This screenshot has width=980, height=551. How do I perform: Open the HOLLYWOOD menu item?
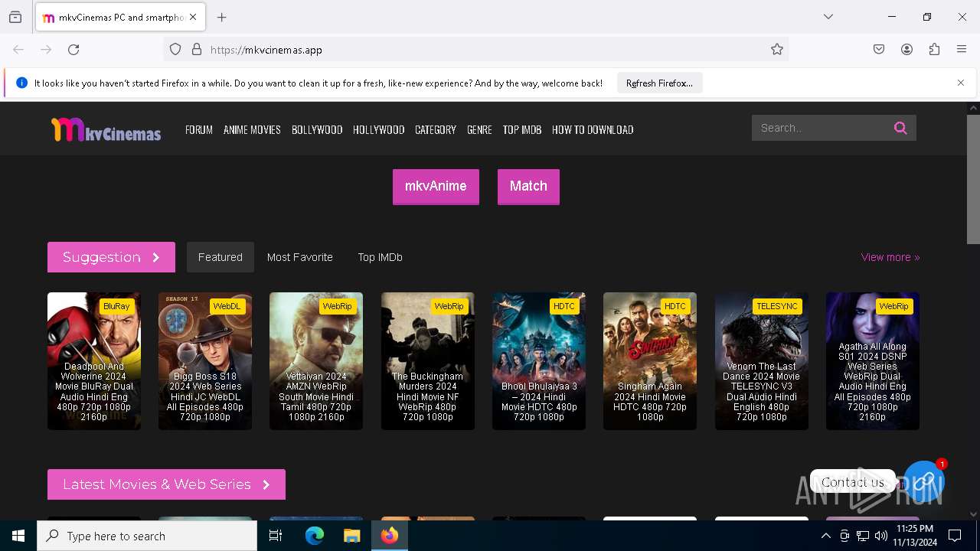pyautogui.click(x=378, y=130)
